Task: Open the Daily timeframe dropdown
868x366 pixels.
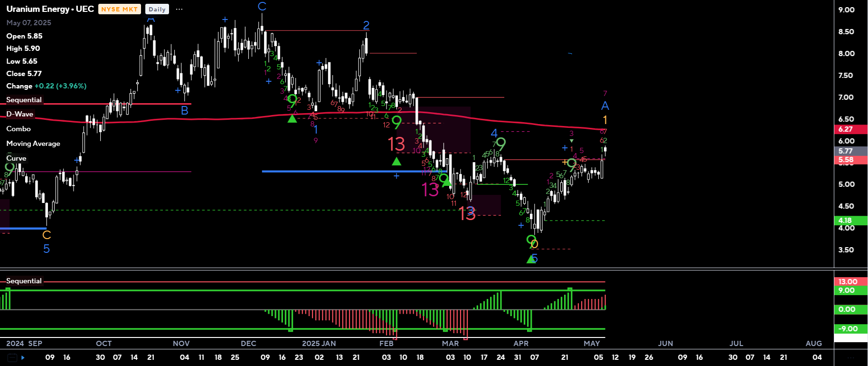Action: pyautogui.click(x=157, y=9)
